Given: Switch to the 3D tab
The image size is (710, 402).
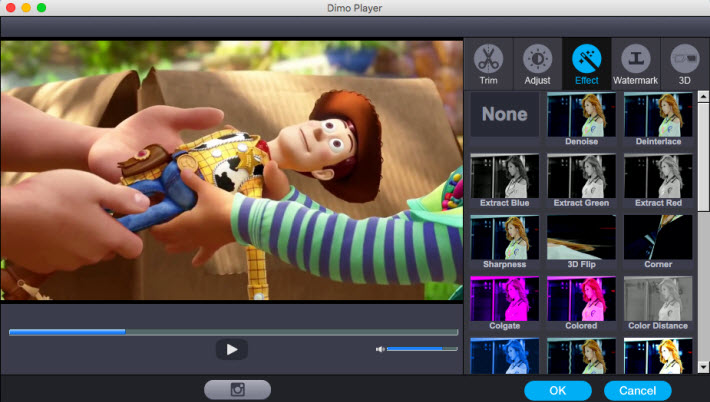Looking at the screenshot, I should point(685,62).
